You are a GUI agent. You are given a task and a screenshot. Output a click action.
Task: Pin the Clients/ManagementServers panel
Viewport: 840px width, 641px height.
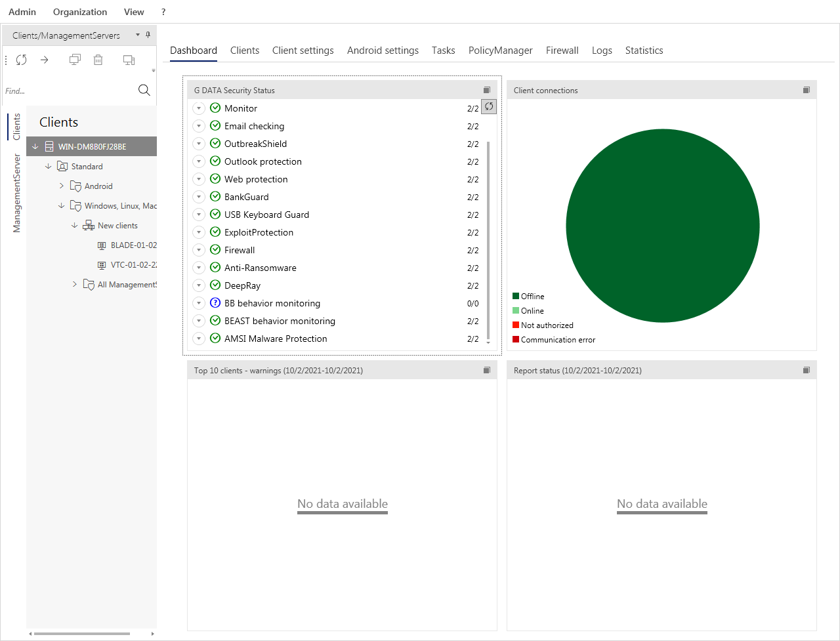148,35
